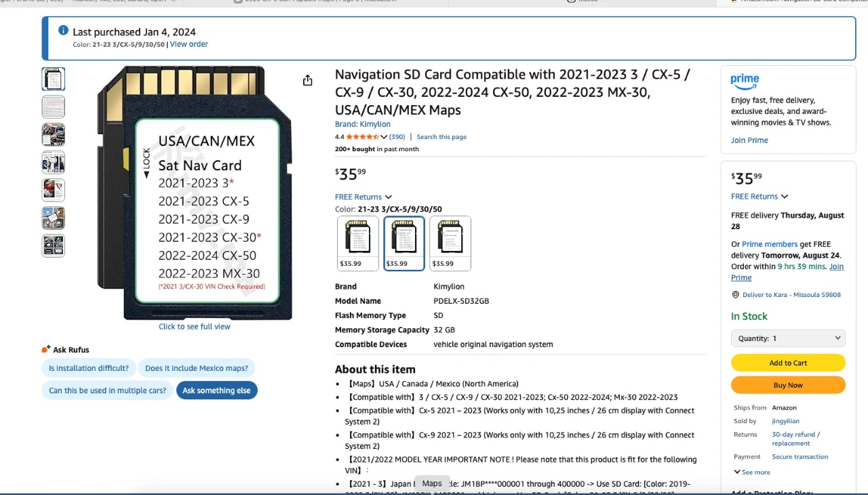Open seller jingyilian link
This screenshot has height=495, width=868.
(x=785, y=421)
